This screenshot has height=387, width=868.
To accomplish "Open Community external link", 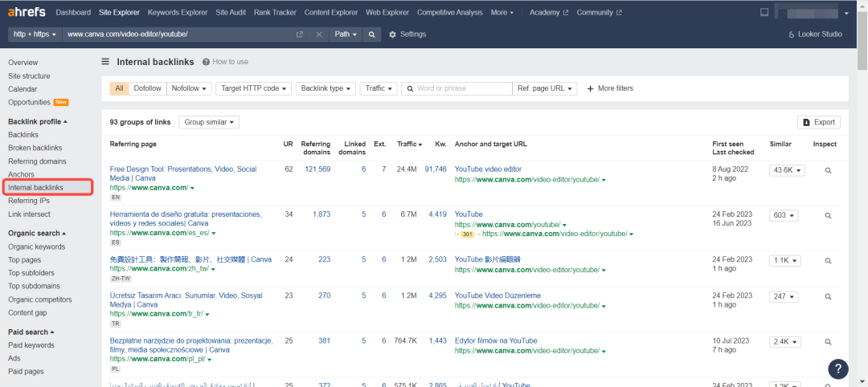I will 599,12.
